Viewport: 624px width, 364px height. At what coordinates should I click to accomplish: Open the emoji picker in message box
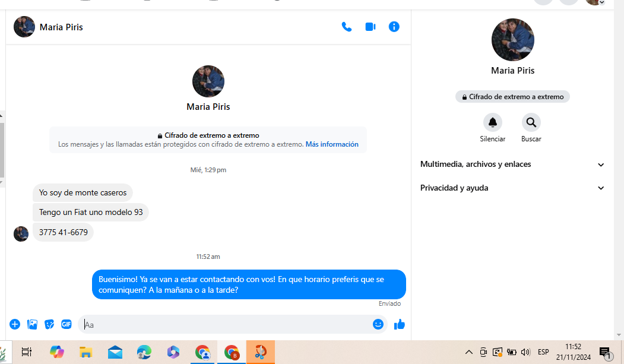(x=378, y=324)
